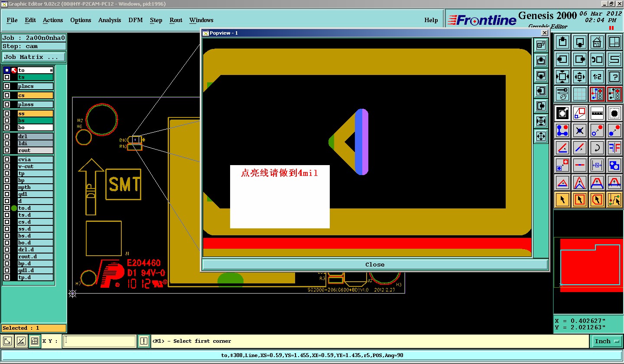This screenshot has width=624, height=364.
Task: Toggle display checkbox for layer plnss
Action: (7, 104)
